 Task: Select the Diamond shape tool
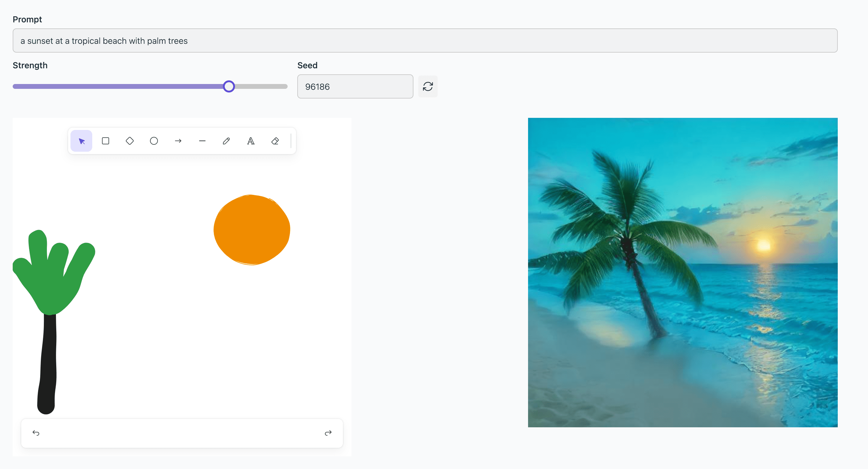[x=130, y=141]
